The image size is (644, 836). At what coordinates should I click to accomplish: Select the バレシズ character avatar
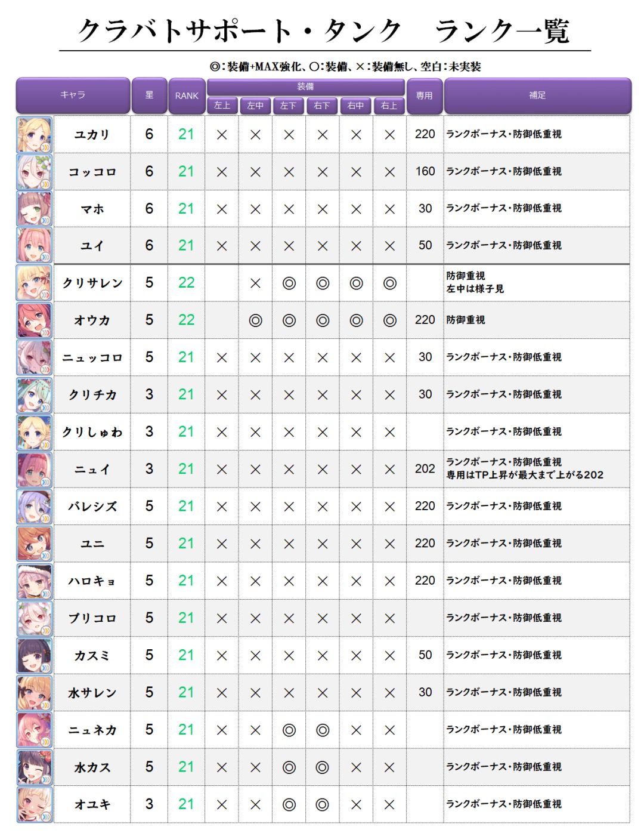(x=35, y=507)
